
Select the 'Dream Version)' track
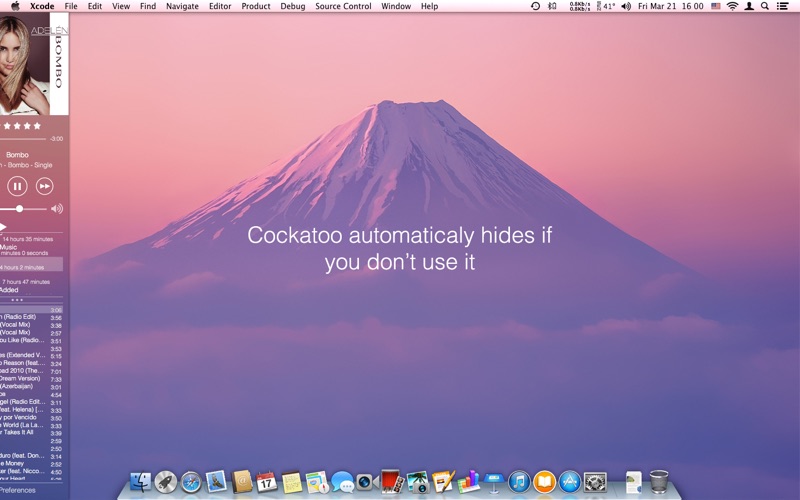pyautogui.click(x=31, y=379)
